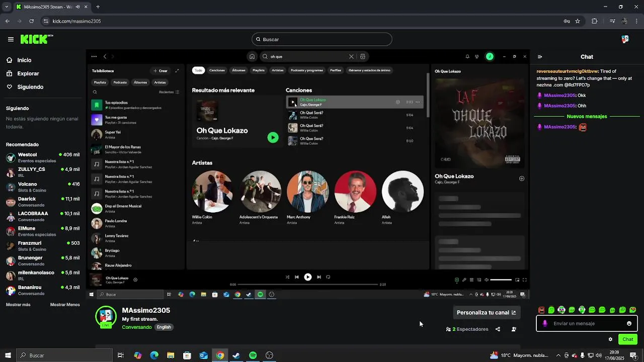Open the Spotify queue icon
The width and height of the screenshot is (644, 362).
(x=471, y=280)
